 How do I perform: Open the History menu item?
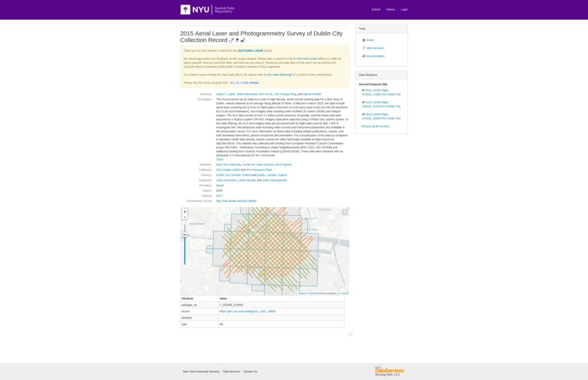click(x=390, y=9)
